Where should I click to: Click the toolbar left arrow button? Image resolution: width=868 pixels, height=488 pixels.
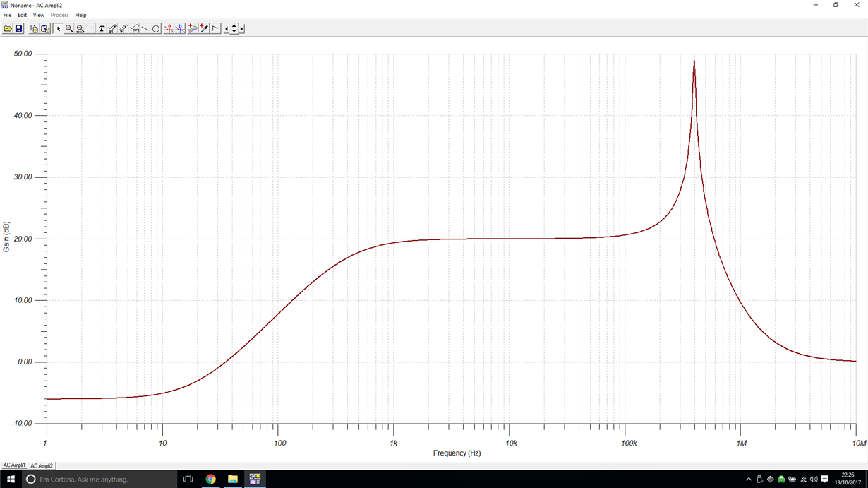click(x=227, y=29)
